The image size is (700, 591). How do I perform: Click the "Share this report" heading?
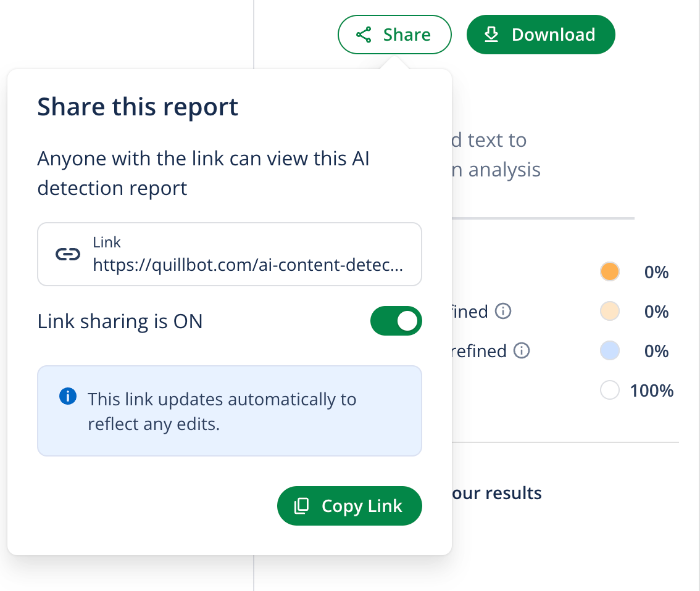click(x=138, y=107)
